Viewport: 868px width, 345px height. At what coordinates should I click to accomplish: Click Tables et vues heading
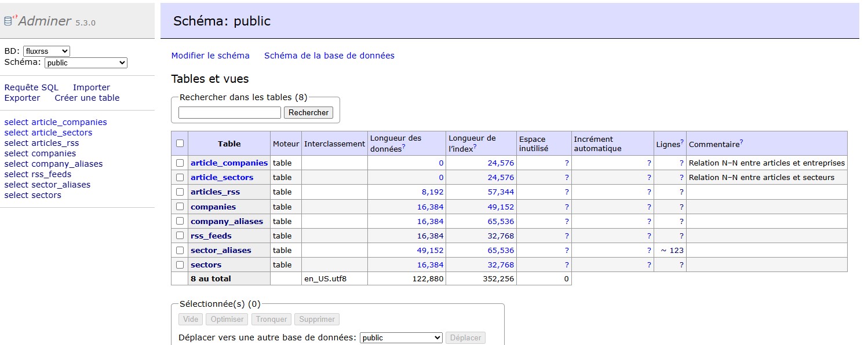click(210, 79)
